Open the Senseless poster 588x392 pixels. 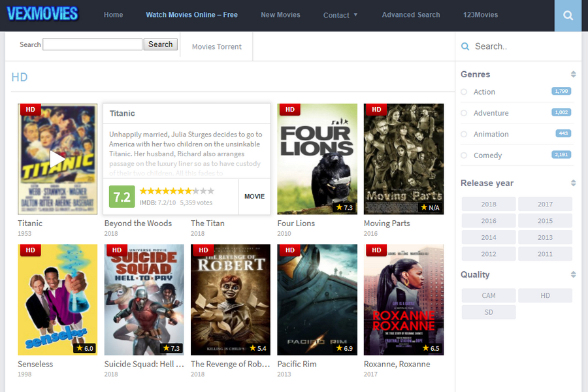(x=57, y=300)
